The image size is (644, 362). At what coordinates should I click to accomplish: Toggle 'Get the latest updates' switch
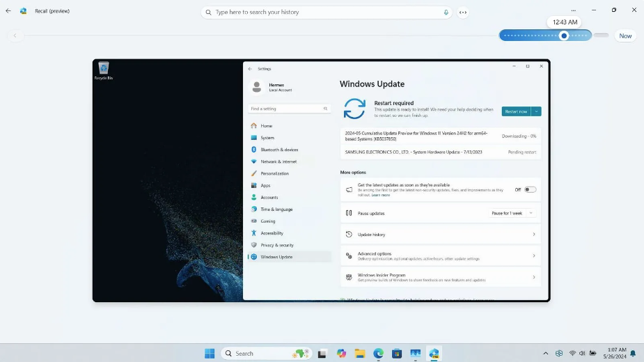(x=530, y=189)
